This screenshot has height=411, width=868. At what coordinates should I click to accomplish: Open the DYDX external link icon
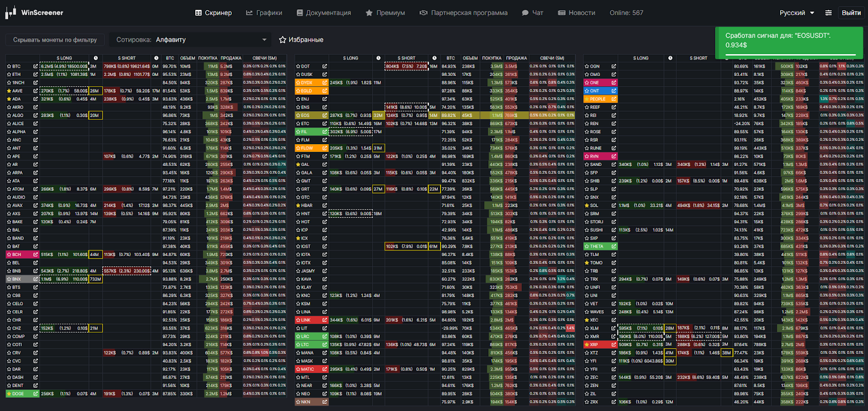click(324, 83)
